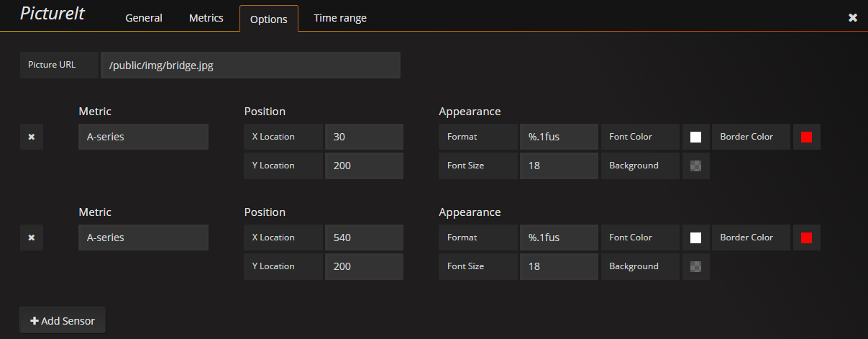Image resolution: width=868 pixels, height=339 pixels.
Task: Change first sensor's red border color
Action: tap(806, 137)
